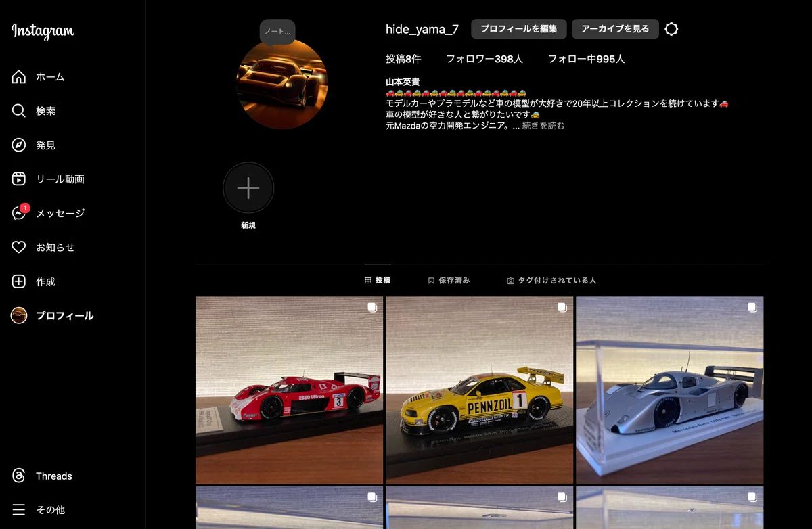812x529 pixels.
Task: Click the display name 山本英貴
Action: coord(403,82)
